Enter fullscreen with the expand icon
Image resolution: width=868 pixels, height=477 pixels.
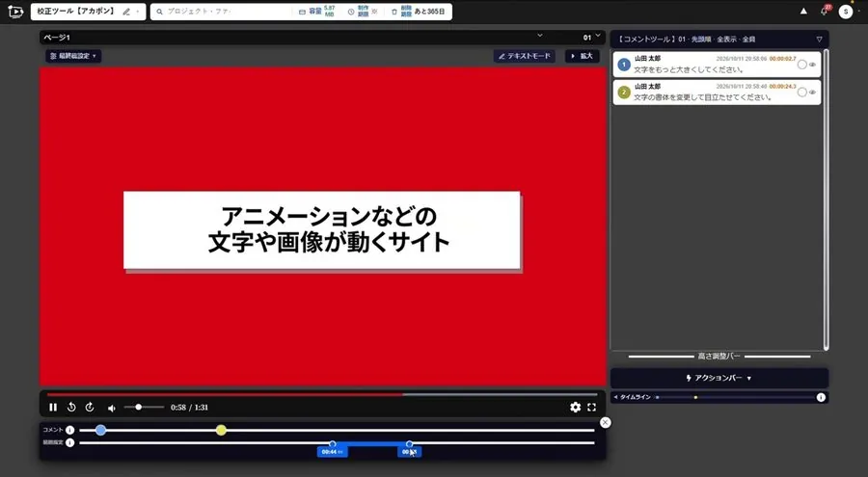[592, 408]
